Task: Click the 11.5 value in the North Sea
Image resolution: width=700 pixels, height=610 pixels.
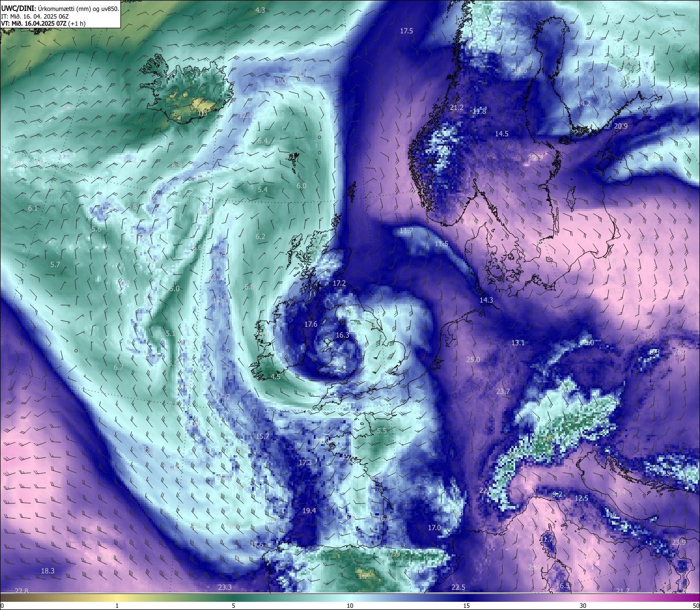Action: click(x=441, y=244)
